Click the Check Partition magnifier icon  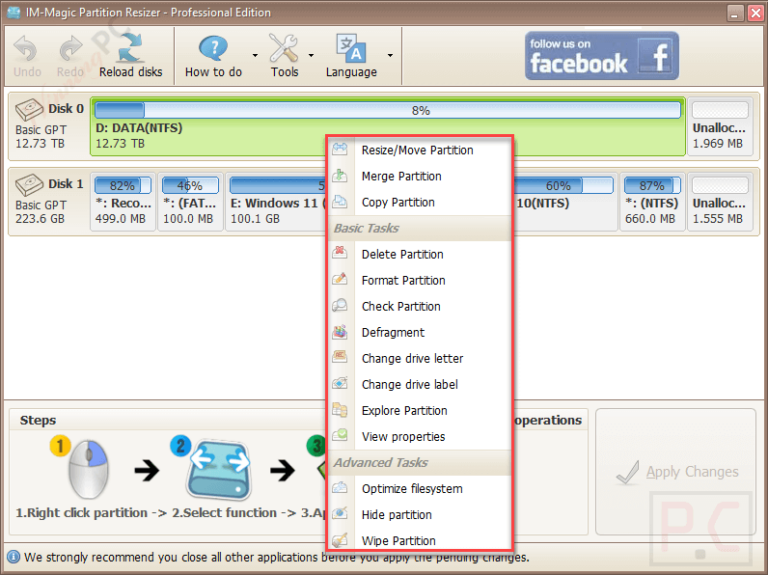(340, 305)
